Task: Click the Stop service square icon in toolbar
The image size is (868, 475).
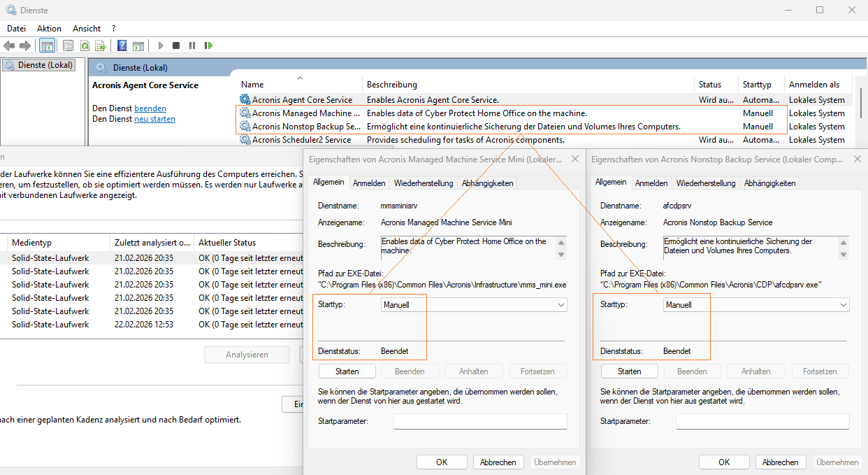Action: pos(176,45)
